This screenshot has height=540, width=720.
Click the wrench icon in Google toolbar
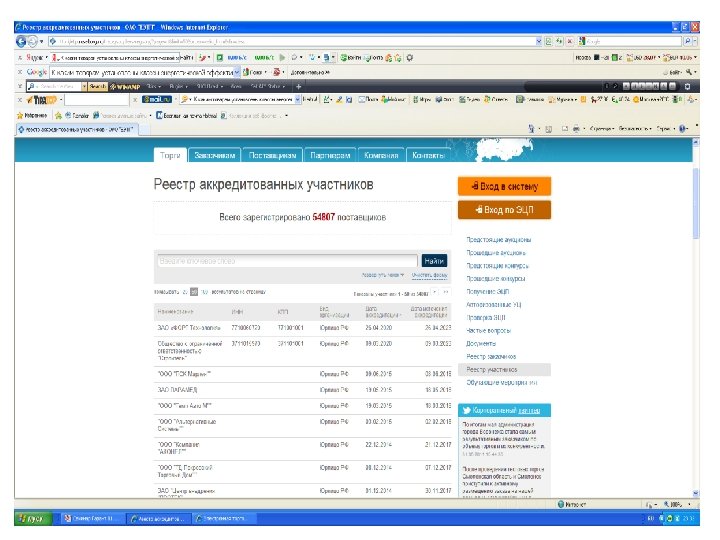689,72
